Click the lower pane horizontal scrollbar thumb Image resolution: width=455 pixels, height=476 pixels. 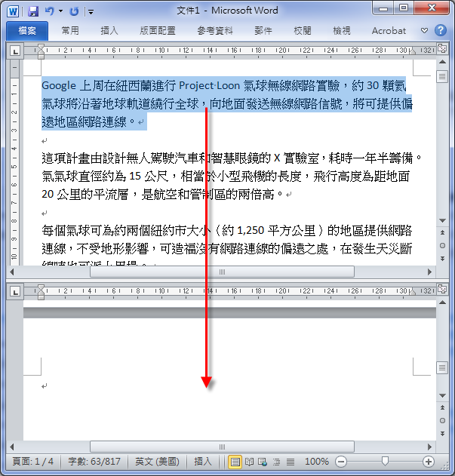pyautogui.click(x=222, y=447)
